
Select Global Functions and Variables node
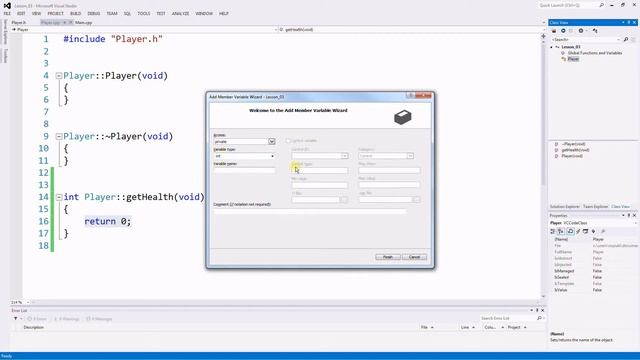tap(595, 53)
